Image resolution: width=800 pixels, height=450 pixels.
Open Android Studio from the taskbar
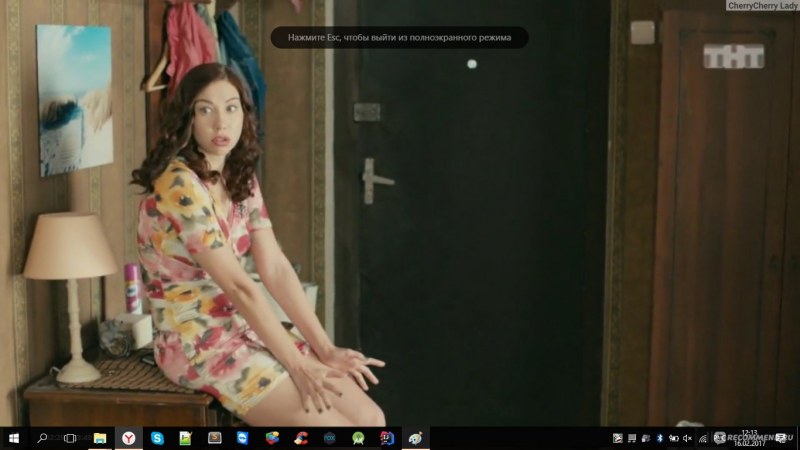point(358,438)
